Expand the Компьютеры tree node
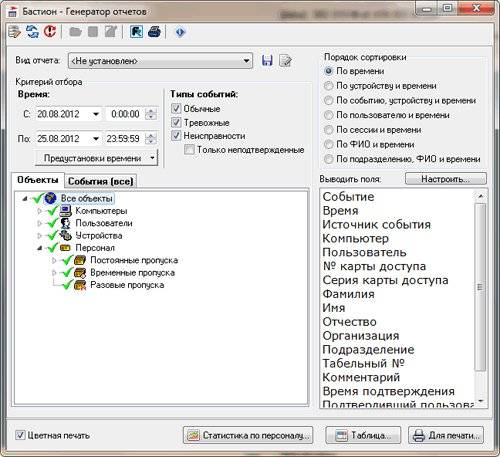This screenshot has height=457, width=500. pyautogui.click(x=39, y=211)
